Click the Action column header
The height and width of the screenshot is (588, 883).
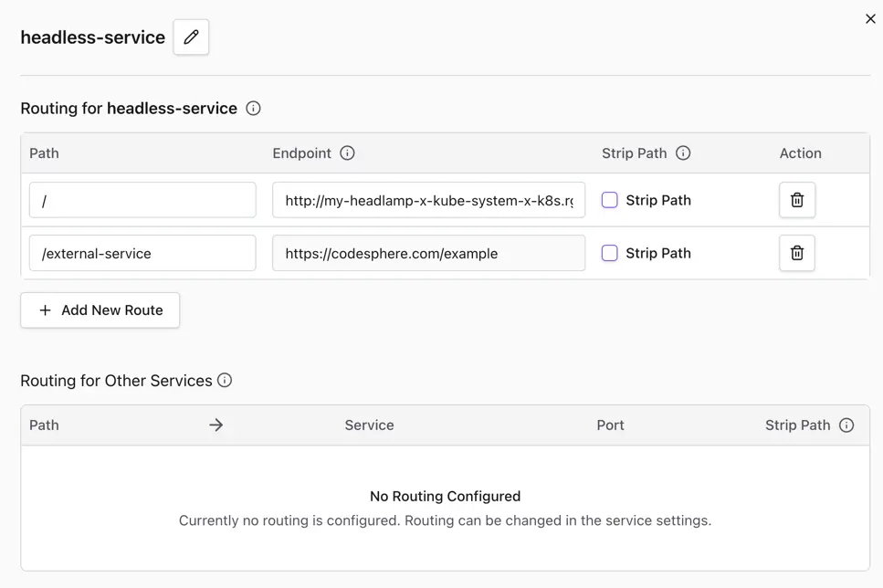click(x=800, y=153)
